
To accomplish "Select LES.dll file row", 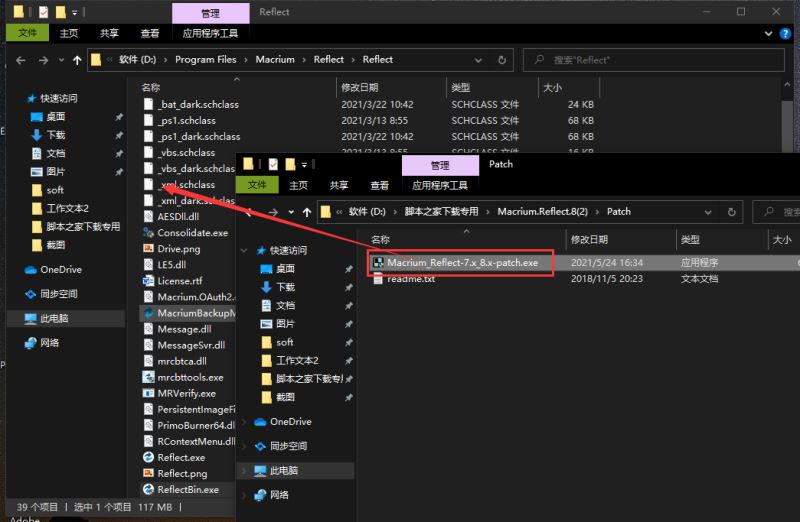I will pos(189,265).
